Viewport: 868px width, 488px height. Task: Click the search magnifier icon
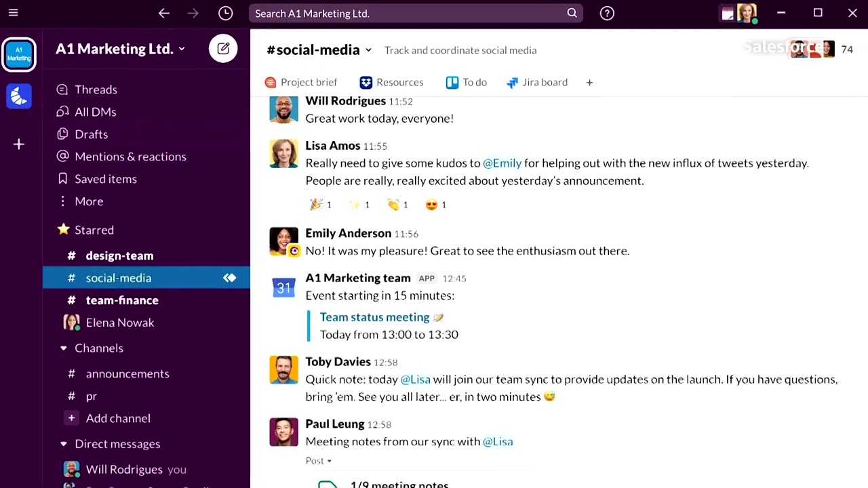(572, 13)
